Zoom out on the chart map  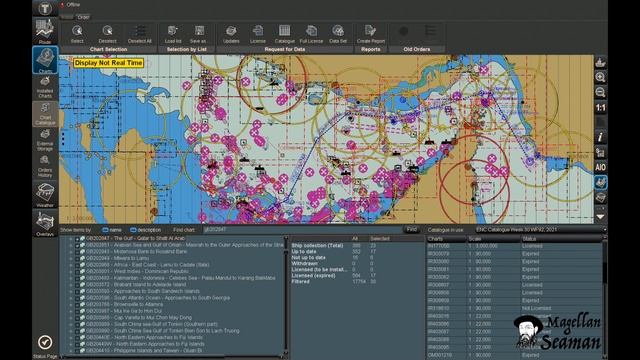(600, 92)
